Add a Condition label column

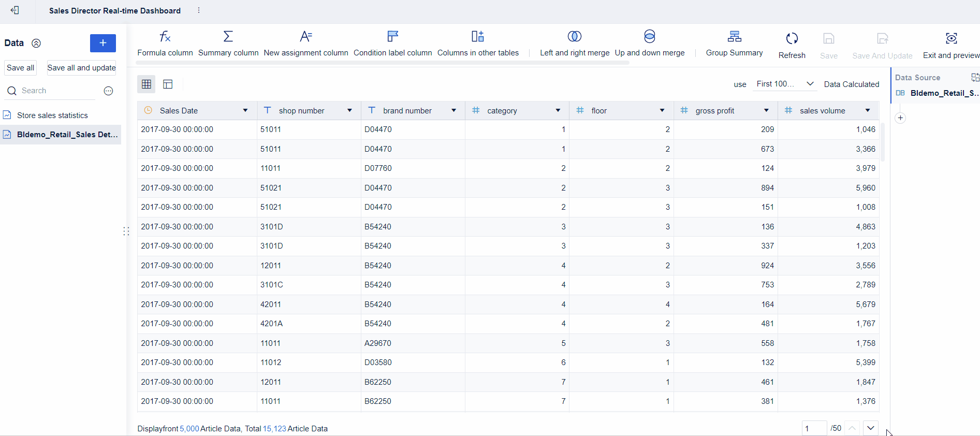pos(392,37)
